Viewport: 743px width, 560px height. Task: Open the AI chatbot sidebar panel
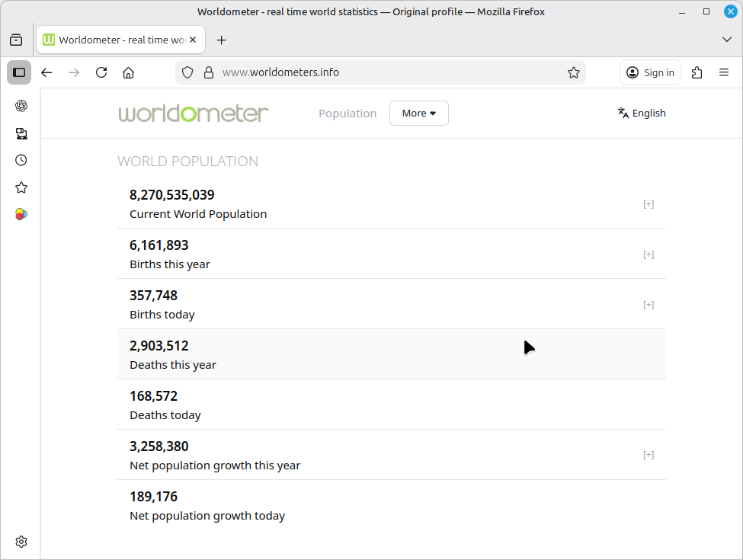[21, 106]
